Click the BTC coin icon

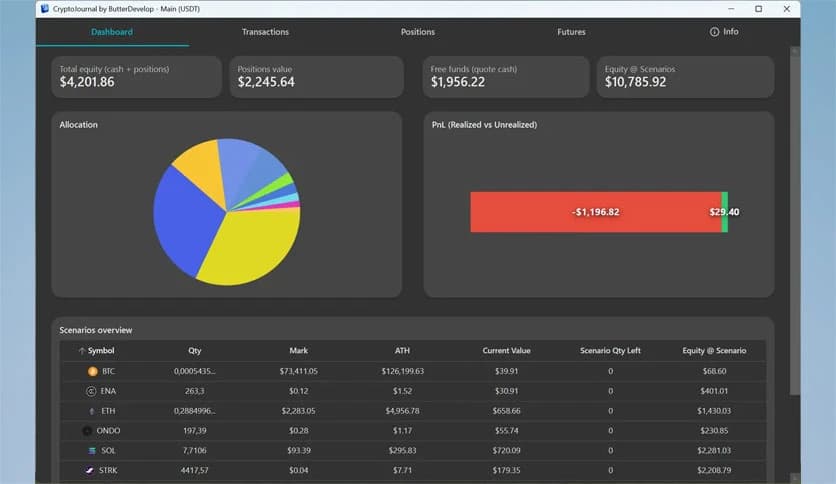point(93,370)
